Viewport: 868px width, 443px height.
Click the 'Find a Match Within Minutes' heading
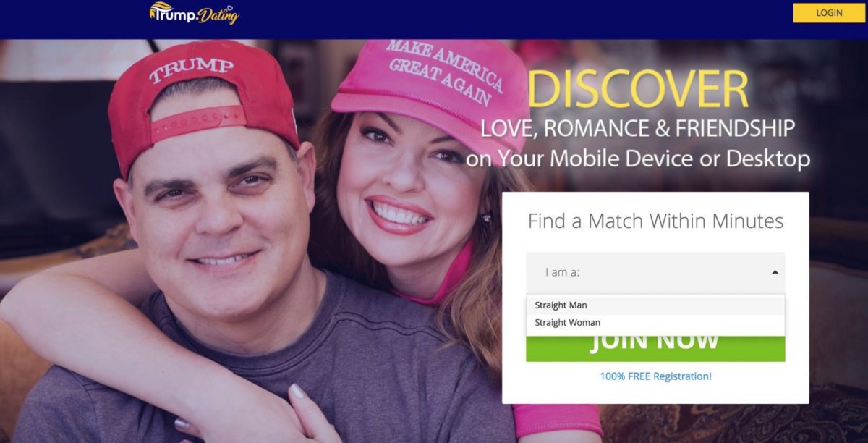pyautogui.click(x=655, y=221)
